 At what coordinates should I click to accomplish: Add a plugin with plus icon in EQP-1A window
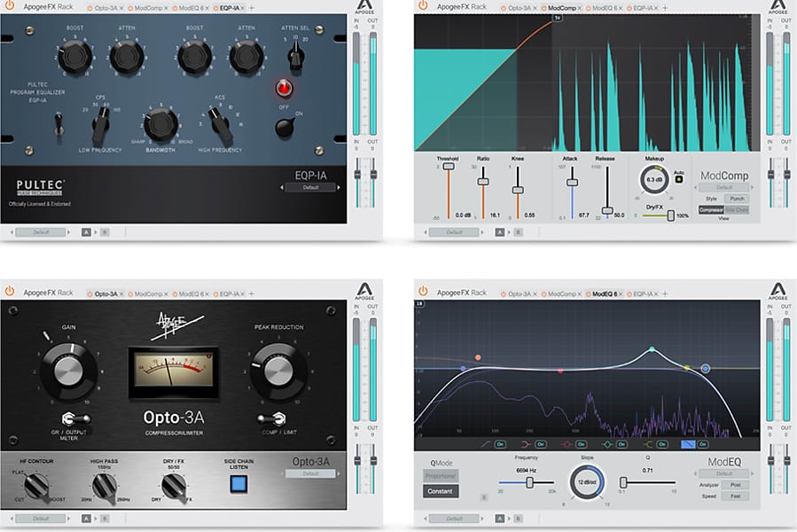point(252,8)
